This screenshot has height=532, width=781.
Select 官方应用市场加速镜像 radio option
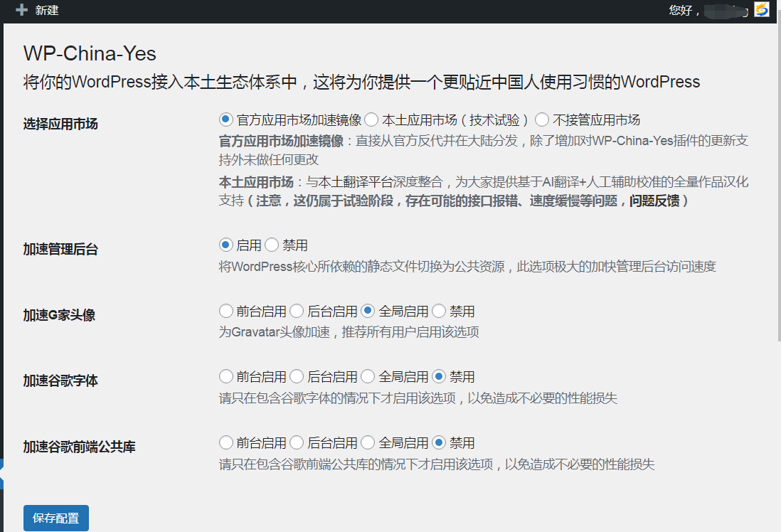tap(225, 119)
